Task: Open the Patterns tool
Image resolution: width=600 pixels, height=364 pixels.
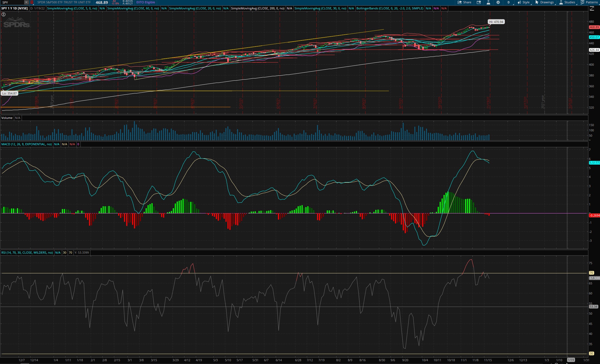Action: (x=589, y=2)
